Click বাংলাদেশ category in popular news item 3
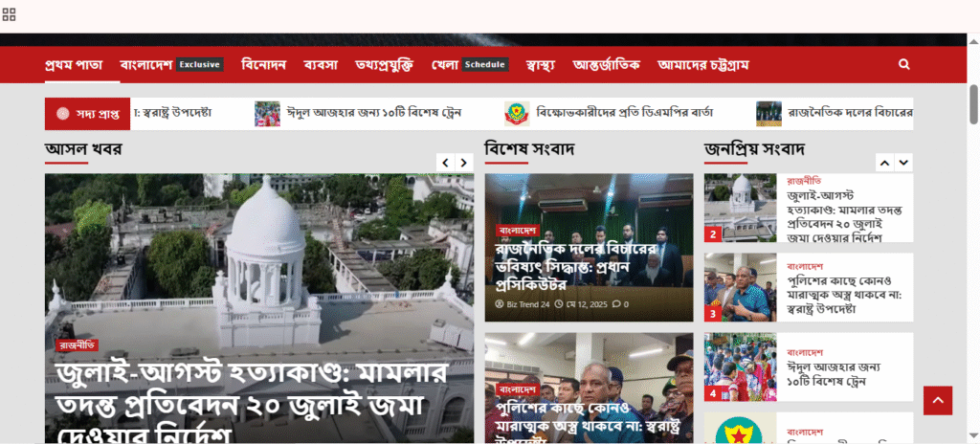 [x=805, y=266]
